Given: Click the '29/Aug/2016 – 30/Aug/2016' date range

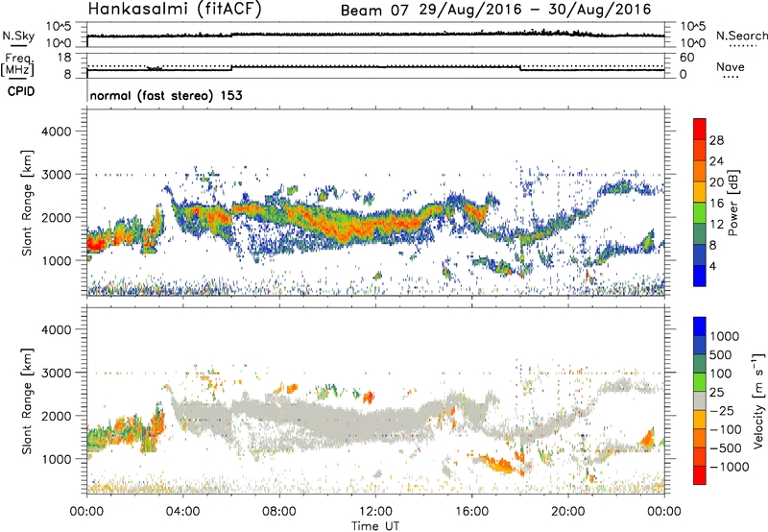Looking at the screenshot, I should pyautogui.click(x=536, y=10).
